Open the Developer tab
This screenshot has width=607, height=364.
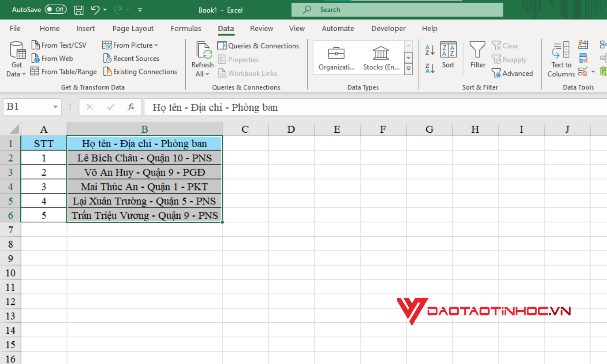click(388, 28)
